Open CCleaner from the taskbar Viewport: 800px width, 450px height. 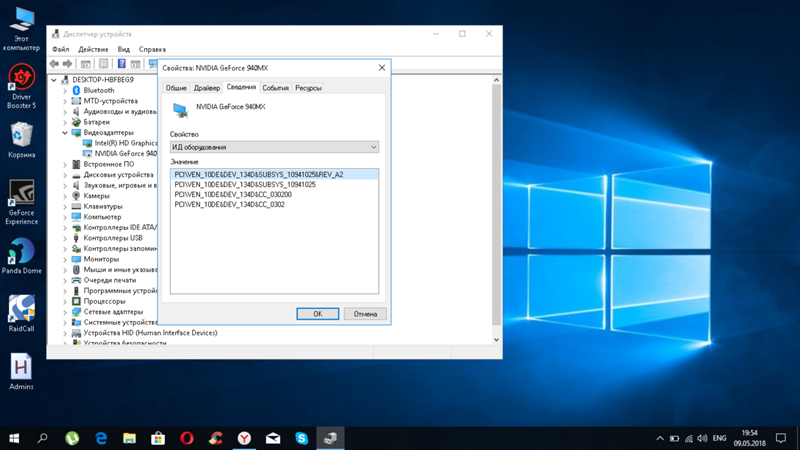coord(215,438)
